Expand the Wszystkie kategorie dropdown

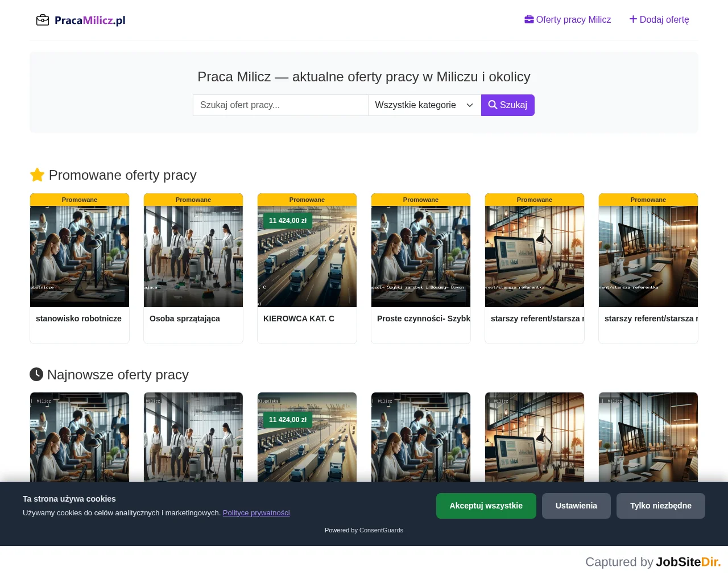pyautogui.click(x=424, y=105)
